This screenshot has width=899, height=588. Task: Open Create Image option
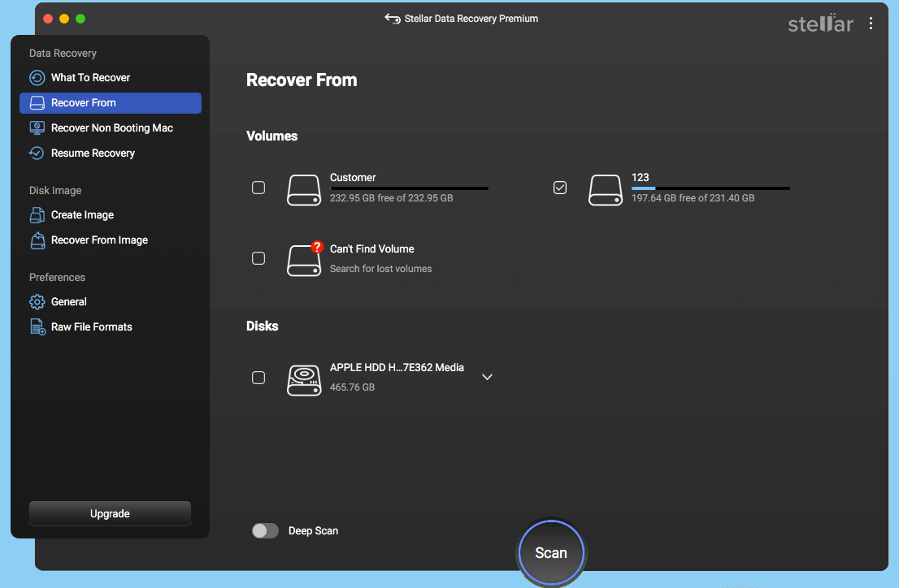[110, 215]
